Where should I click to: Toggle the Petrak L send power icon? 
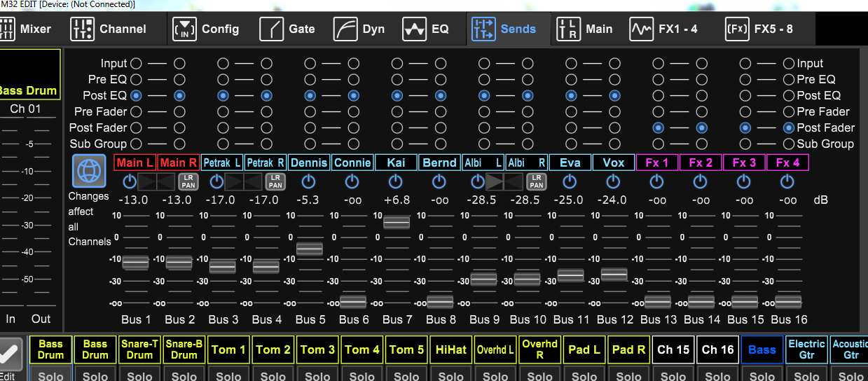216,182
